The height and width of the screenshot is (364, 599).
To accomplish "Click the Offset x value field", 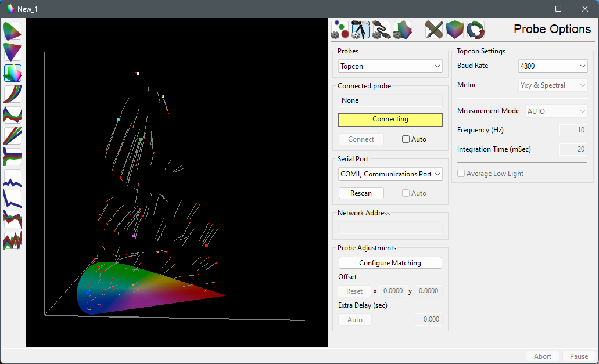I will tap(393, 291).
